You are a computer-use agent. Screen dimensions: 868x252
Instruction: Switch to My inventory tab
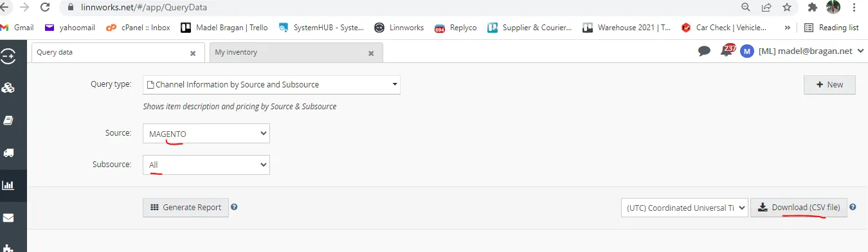point(296,52)
